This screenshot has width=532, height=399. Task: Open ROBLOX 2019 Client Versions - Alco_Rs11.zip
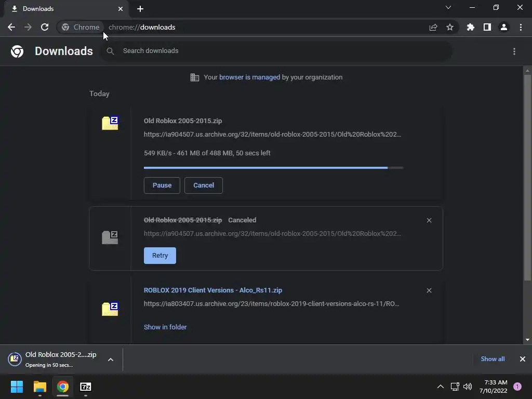pyautogui.click(x=213, y=290)
